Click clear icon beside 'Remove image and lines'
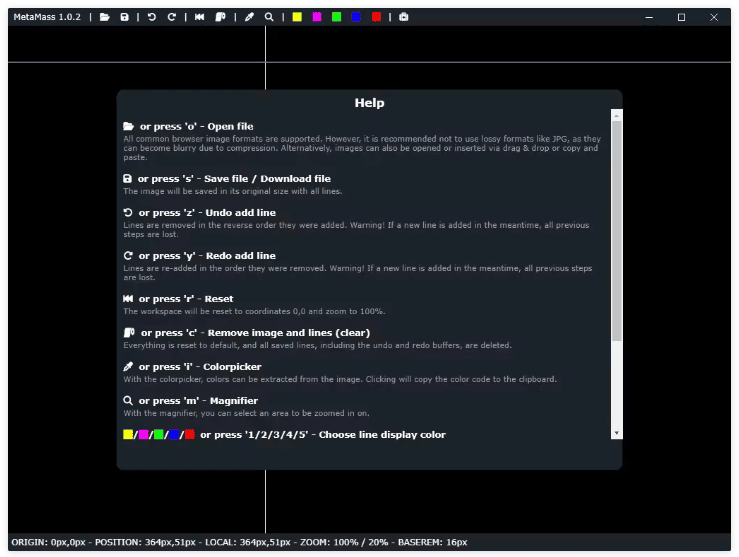The image size is (739, 557). [x=129, y=333]
